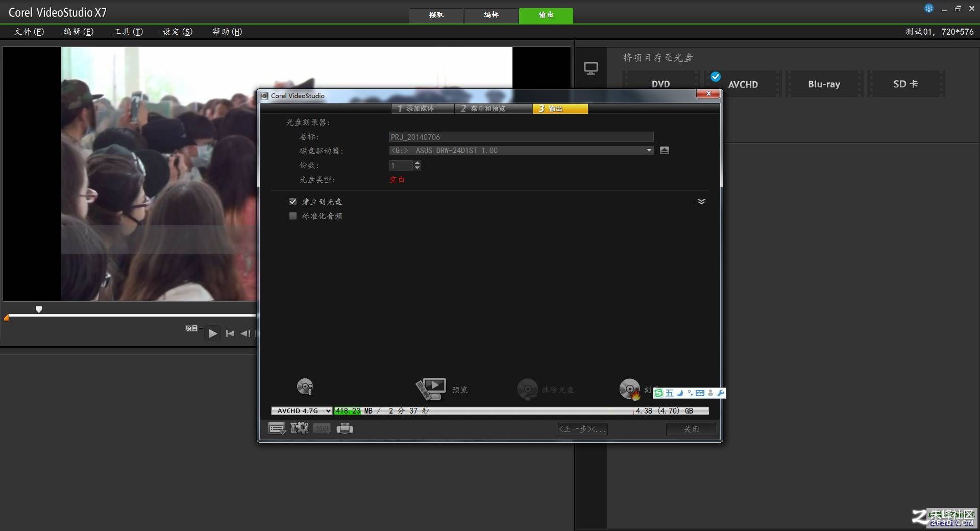Open the Edit menu
Image resolution: width=980 pixels, height=531 pixels.
pos(79,32)
